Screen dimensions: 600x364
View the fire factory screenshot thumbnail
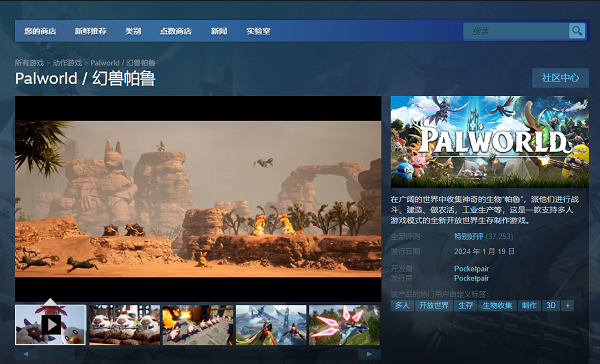[x=198, y=325]
